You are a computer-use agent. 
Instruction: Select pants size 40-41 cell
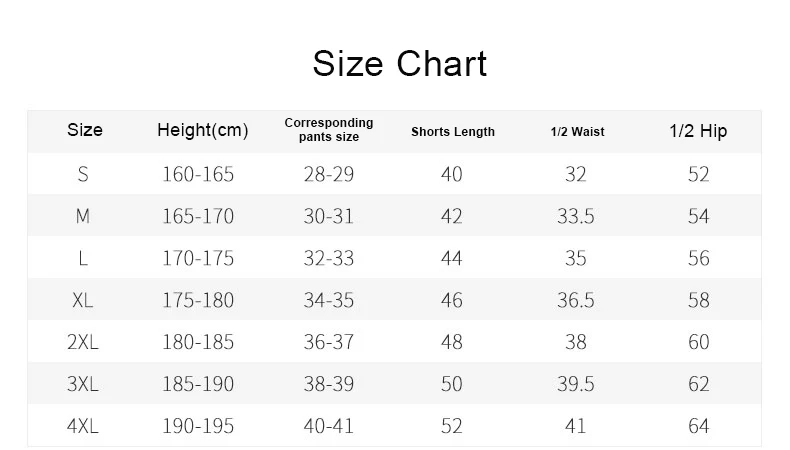pyautogui.click(x=328, y=426)
